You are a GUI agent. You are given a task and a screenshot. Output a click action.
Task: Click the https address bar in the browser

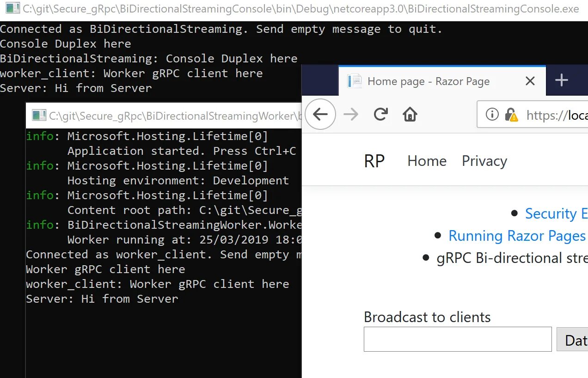533,114
